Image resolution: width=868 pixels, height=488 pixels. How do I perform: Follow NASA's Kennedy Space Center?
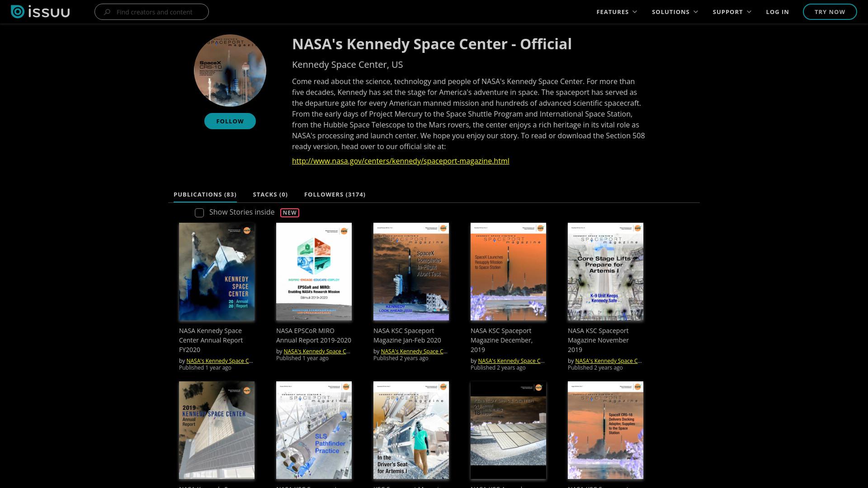coord(230,121)
